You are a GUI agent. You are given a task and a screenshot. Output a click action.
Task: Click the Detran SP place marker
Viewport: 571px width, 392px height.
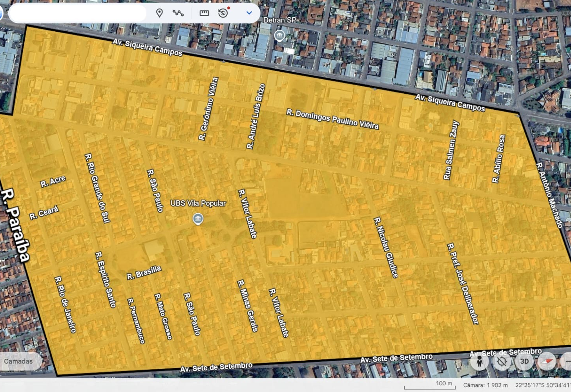(279, 36)
